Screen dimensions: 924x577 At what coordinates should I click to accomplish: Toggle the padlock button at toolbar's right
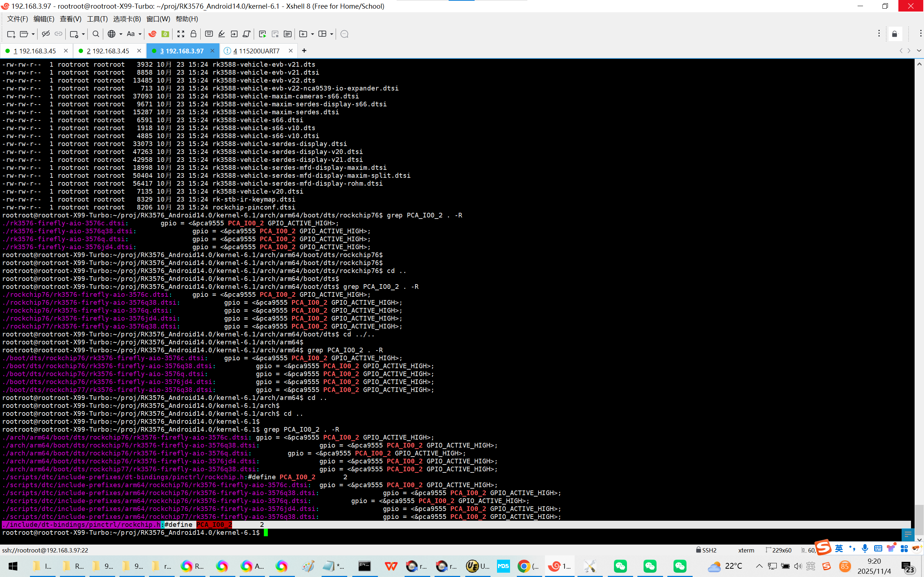tap(895, 34)
